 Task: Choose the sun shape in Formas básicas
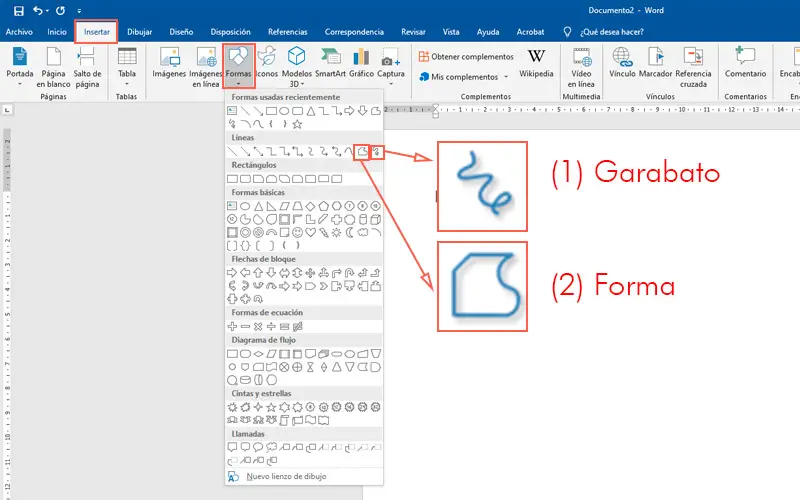(336, 233)
